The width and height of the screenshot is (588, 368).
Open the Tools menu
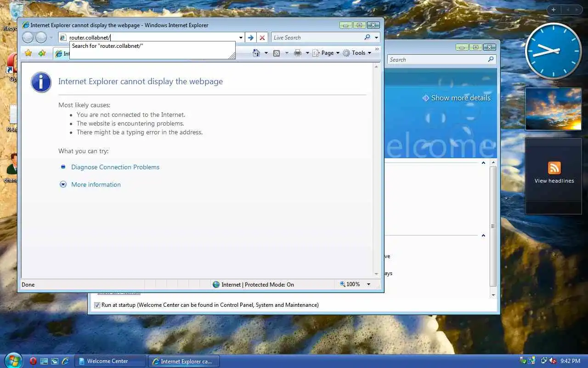[x=357, y=53]
